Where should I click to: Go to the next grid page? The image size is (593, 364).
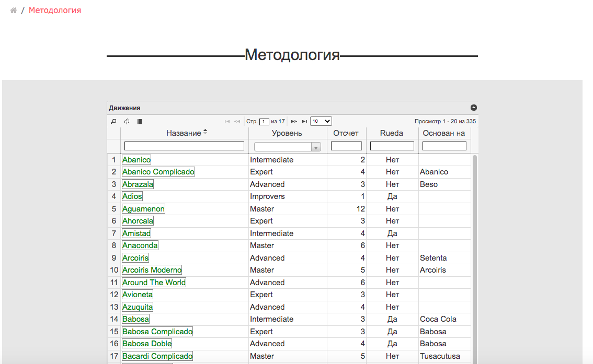294,121
